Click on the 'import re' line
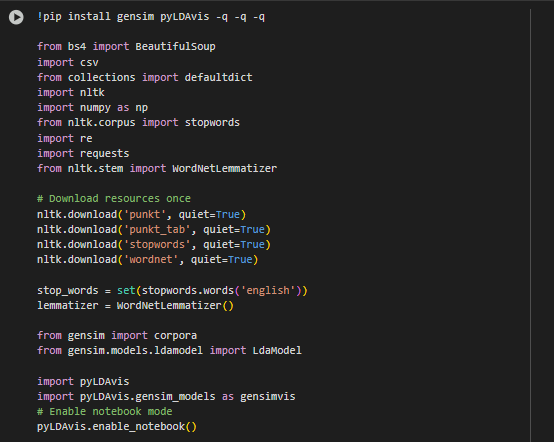 click(65, 138)
